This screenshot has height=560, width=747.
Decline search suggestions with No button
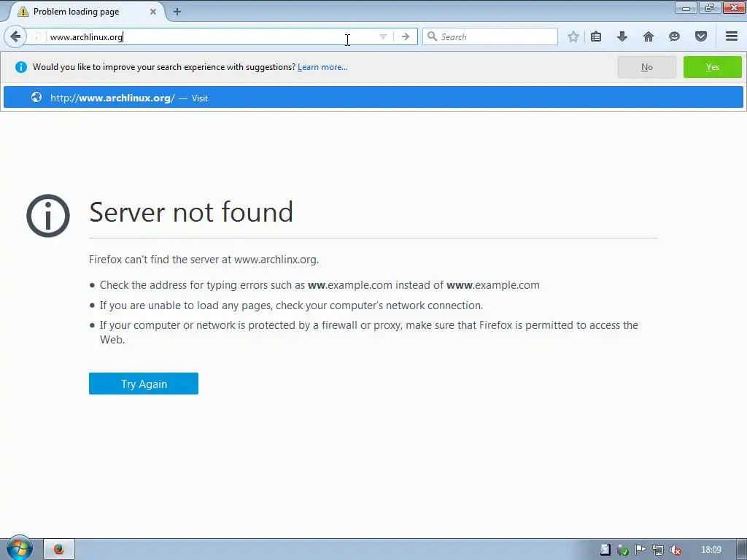tap(646, 67)
